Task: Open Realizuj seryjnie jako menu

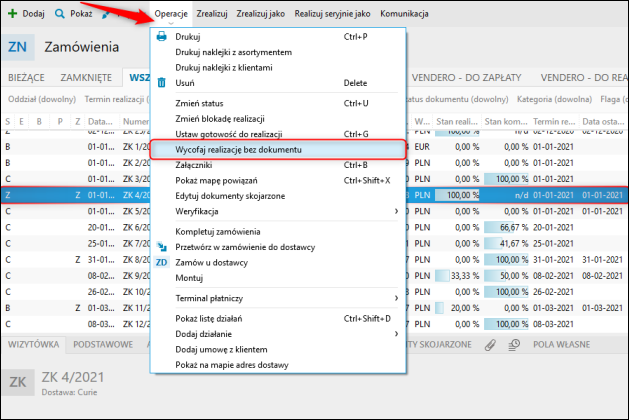Action: (x=332, y=14)
